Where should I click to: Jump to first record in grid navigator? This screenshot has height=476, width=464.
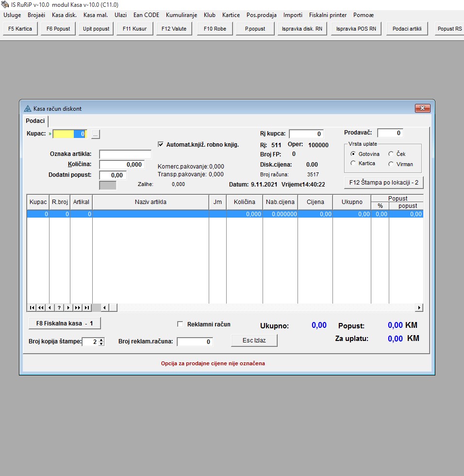32,307
